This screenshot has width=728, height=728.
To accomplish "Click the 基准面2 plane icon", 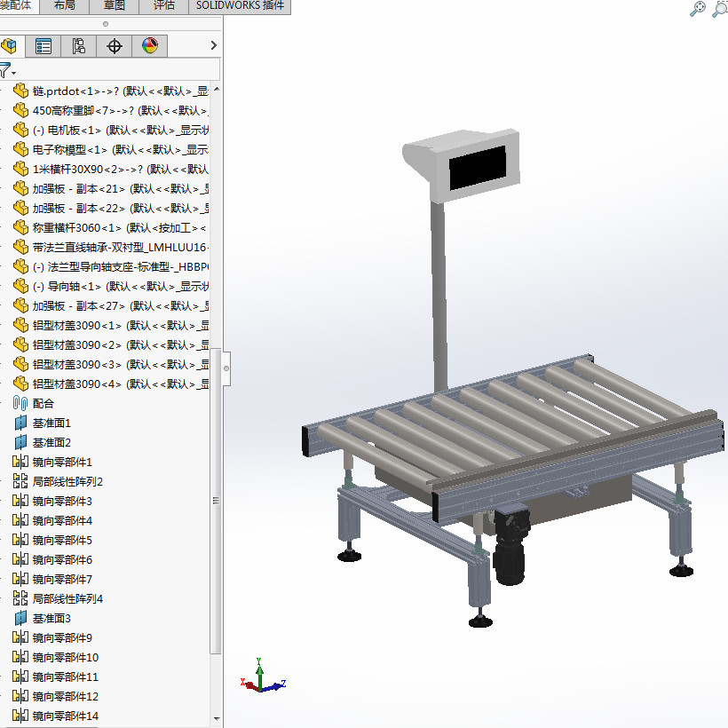I will (20, 442).
